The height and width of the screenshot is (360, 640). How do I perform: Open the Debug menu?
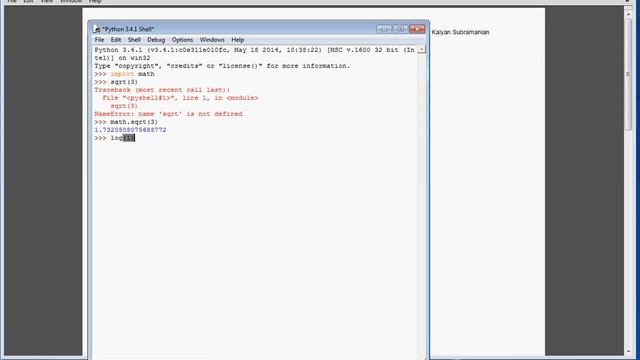[156, 40]
